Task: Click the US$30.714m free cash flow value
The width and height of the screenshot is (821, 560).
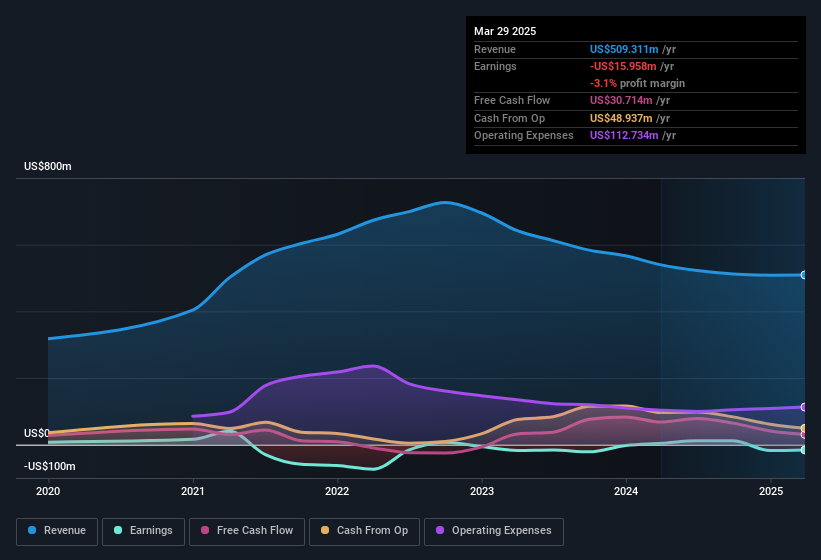Action: click(x=621, y=100)
